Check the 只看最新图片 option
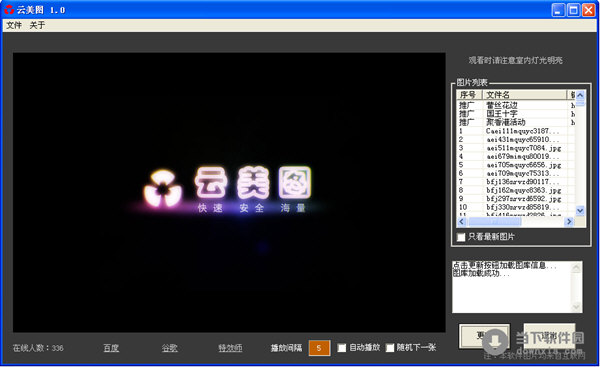 [461, 237]
